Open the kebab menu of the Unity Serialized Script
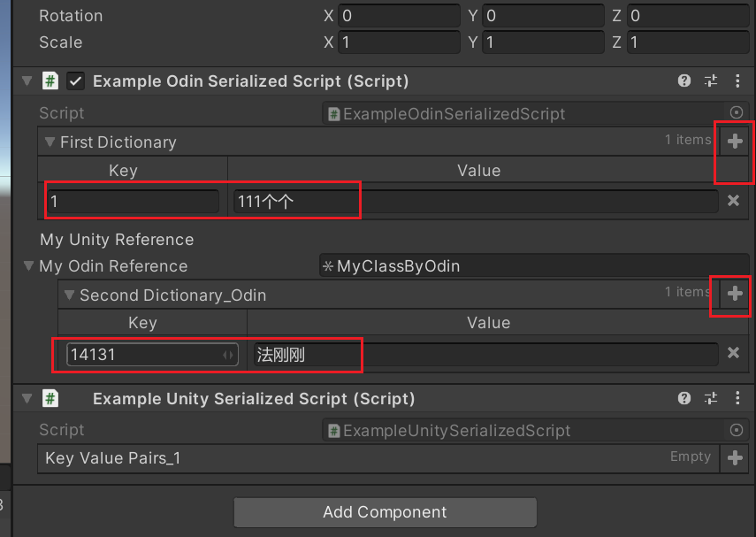 pyautogui.click(x=737, y=398)
